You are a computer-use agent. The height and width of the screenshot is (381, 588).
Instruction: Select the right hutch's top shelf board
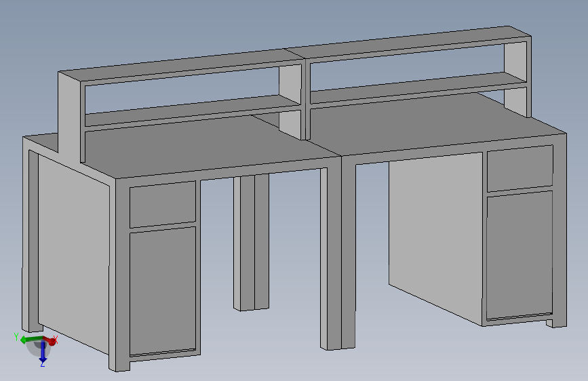[409, 41]
